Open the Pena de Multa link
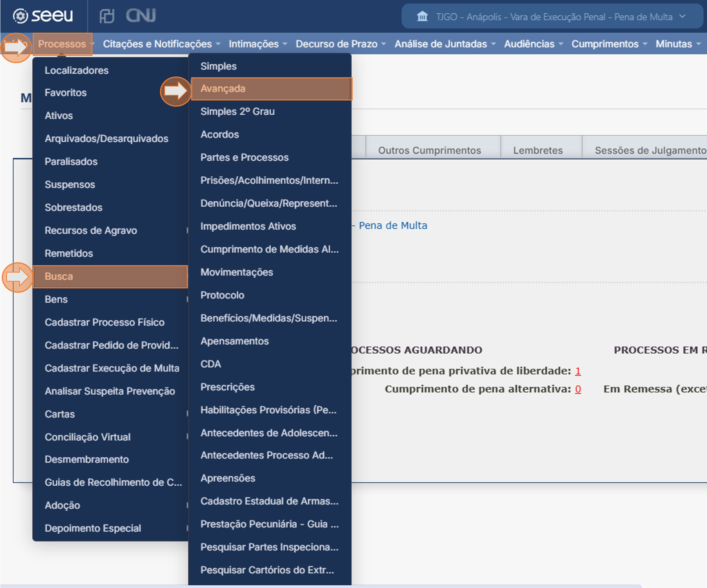 coord(392,225)
